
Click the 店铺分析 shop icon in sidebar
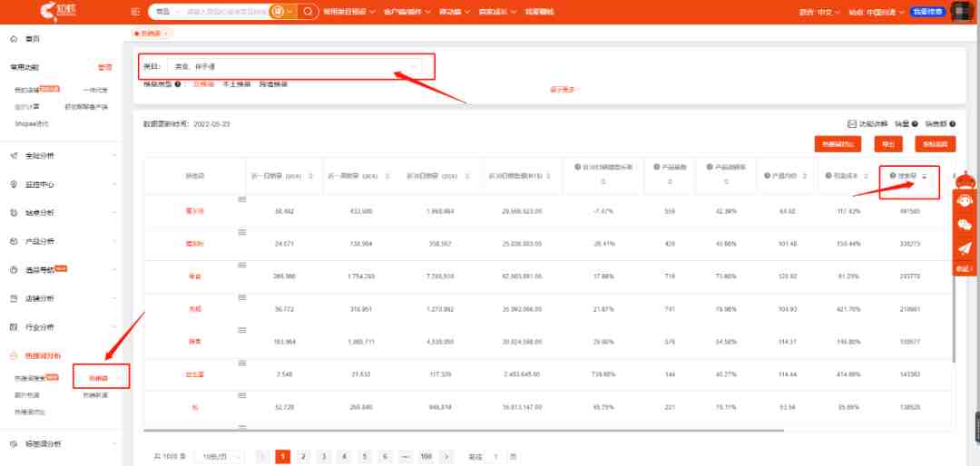click(x=15, y=298)
